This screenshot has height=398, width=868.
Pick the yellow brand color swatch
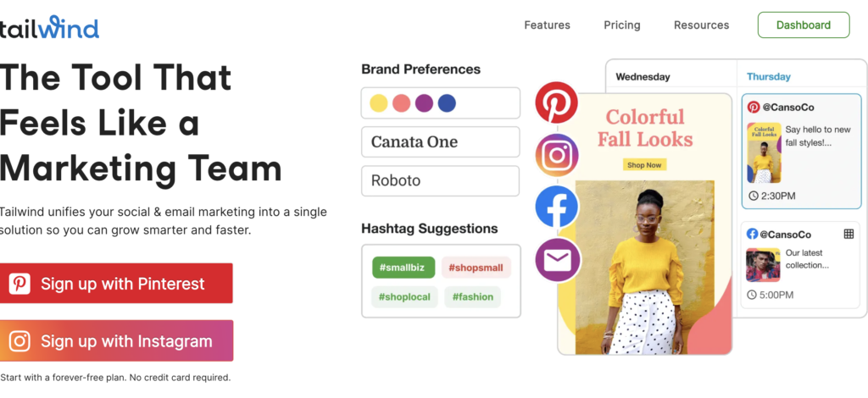[379, 103]
